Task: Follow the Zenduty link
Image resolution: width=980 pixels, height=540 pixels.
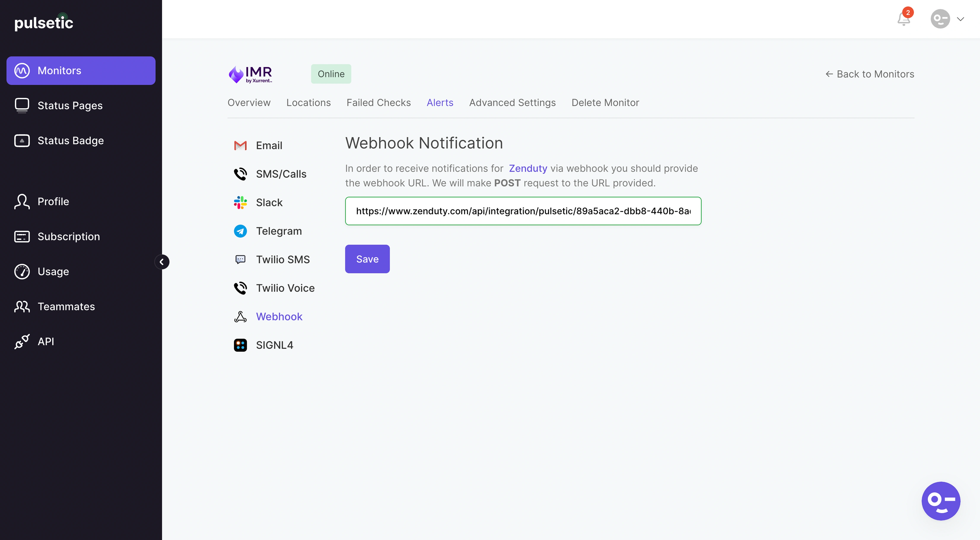Action: (x=528, y=168)
